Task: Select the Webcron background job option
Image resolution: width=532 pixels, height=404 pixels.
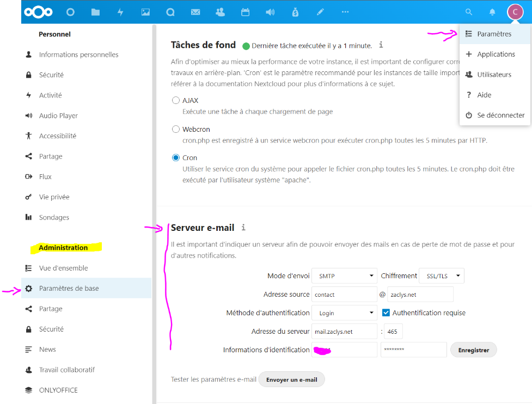Action: pos(176,130)
